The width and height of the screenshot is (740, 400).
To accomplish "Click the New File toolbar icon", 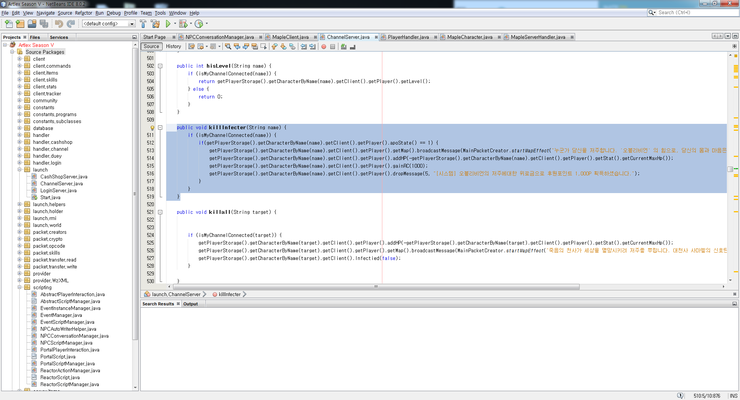I will click(9, 23).
